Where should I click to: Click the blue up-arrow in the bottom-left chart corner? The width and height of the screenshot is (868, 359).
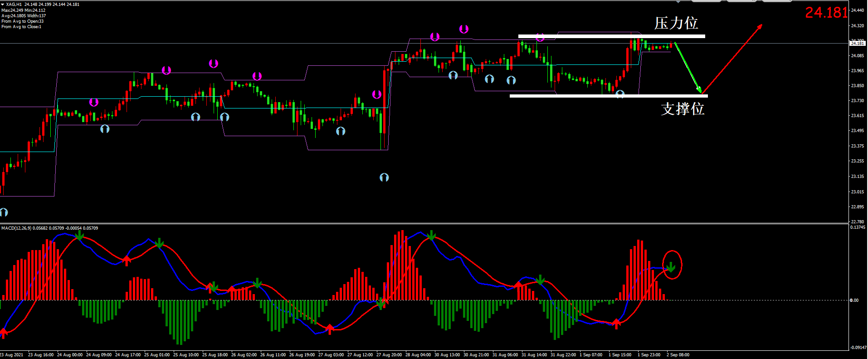click(x=4, y=212)
